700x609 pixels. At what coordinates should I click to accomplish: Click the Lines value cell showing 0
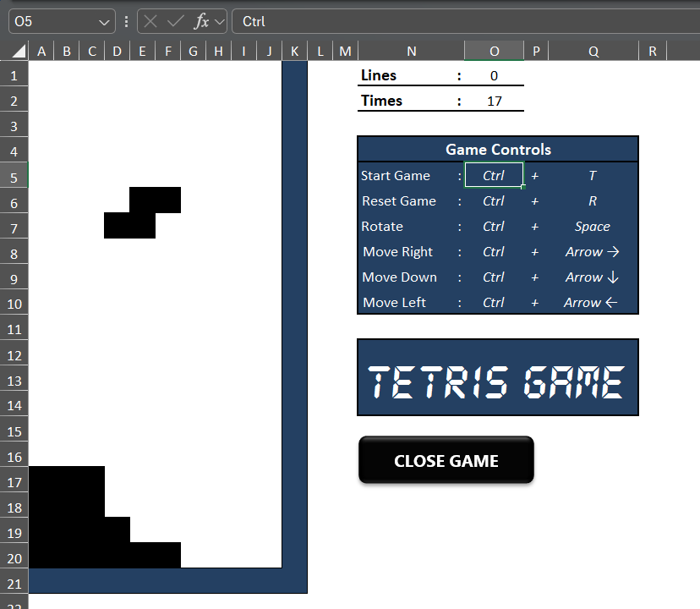pos(494,75)
